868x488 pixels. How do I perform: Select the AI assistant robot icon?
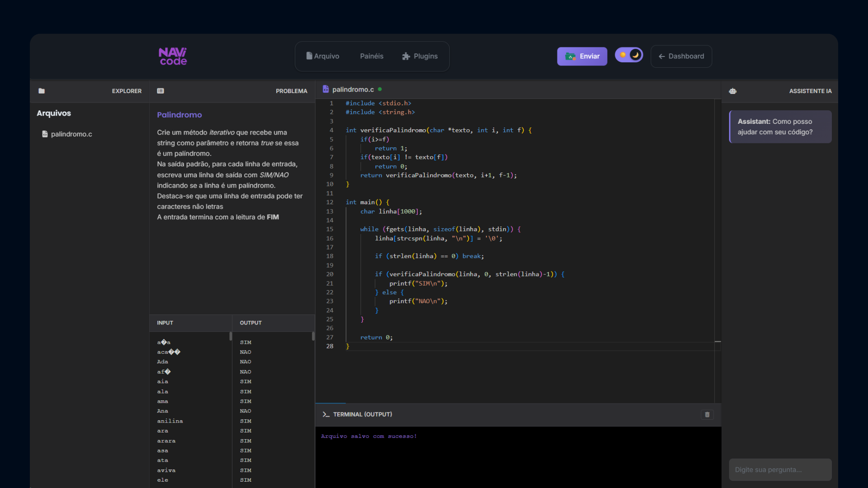[x=733, y=91]
